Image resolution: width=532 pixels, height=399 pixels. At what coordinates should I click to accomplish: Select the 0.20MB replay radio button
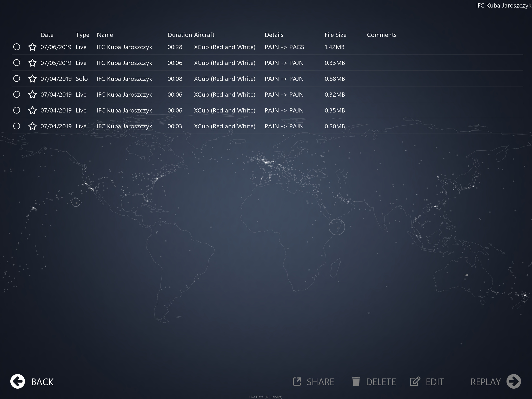17,126
